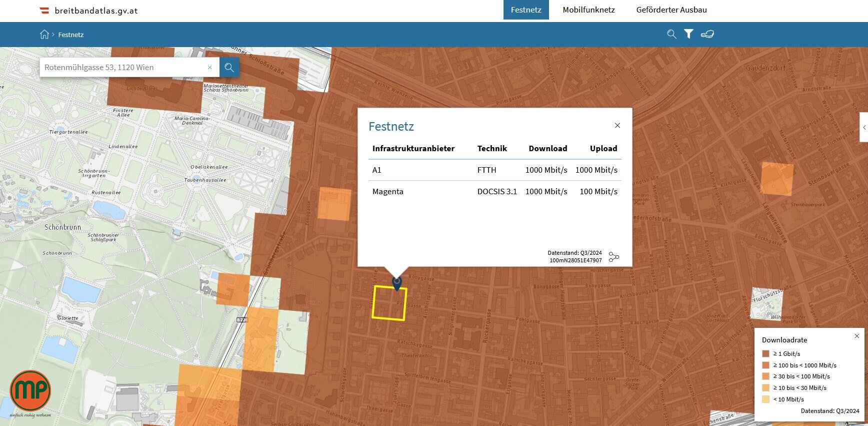Click the < 10 Mbit/s legend swatch
This screenshot has width=868, height=426.
(x=765, y=399)
